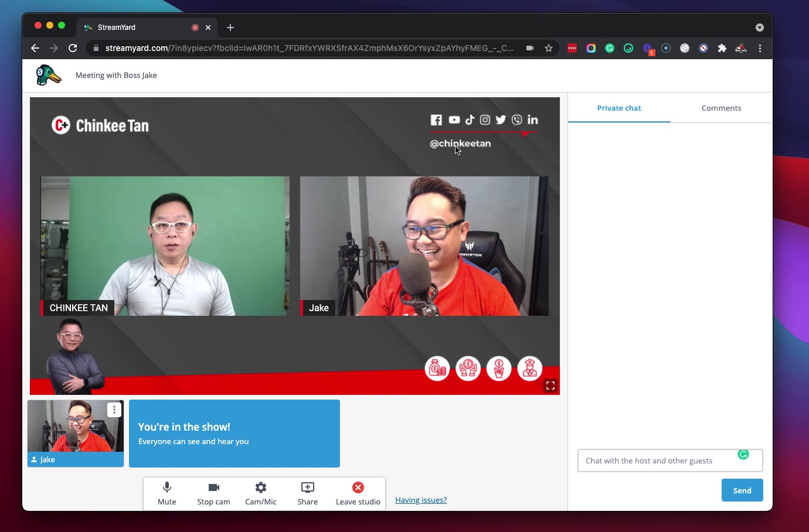Screen dimensions: 809x532
Task: Click the Jake name label on stream
Action: 318,308
